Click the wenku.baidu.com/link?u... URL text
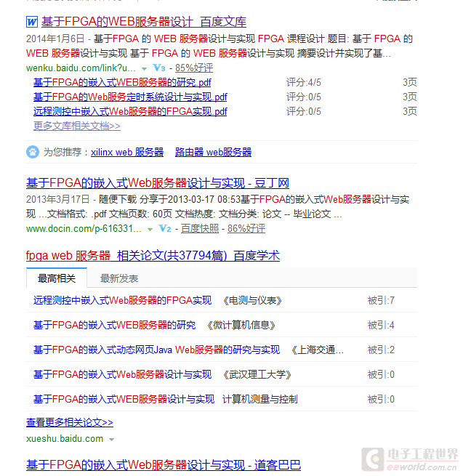463x476 pixels. click(81, 68)
